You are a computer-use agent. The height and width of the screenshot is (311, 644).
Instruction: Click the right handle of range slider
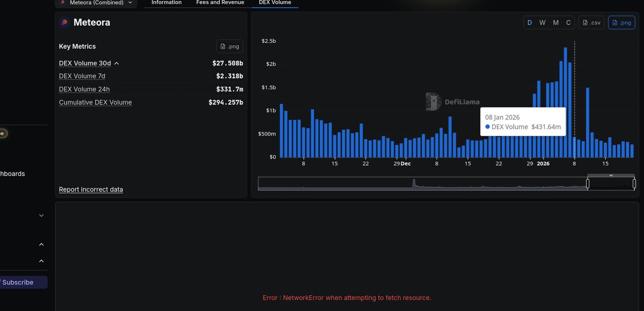634,184
